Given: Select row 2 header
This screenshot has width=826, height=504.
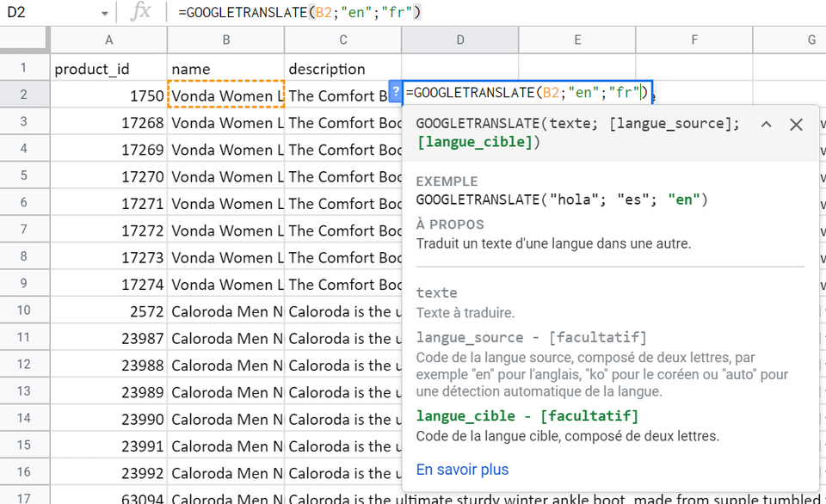Looking at the screenshot, I should [x=24, y=95].
